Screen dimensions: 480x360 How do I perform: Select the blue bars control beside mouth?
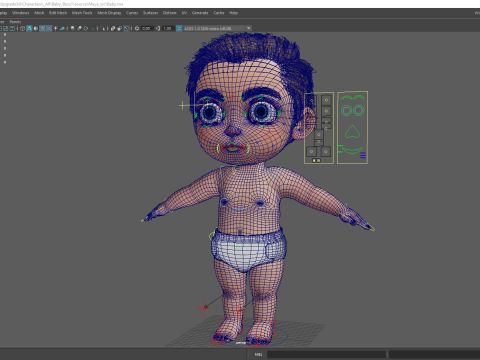(363, 155)
